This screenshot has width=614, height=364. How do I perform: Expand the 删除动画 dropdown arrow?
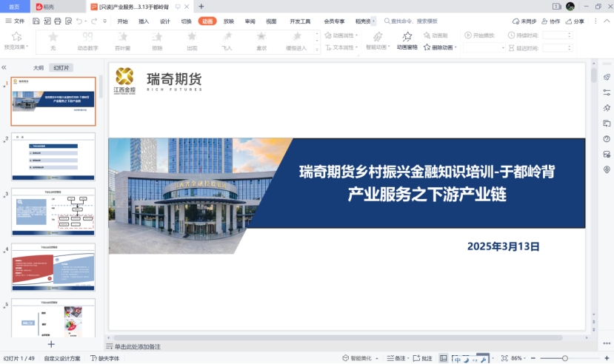pyautogui.click(x=456, y=47)
